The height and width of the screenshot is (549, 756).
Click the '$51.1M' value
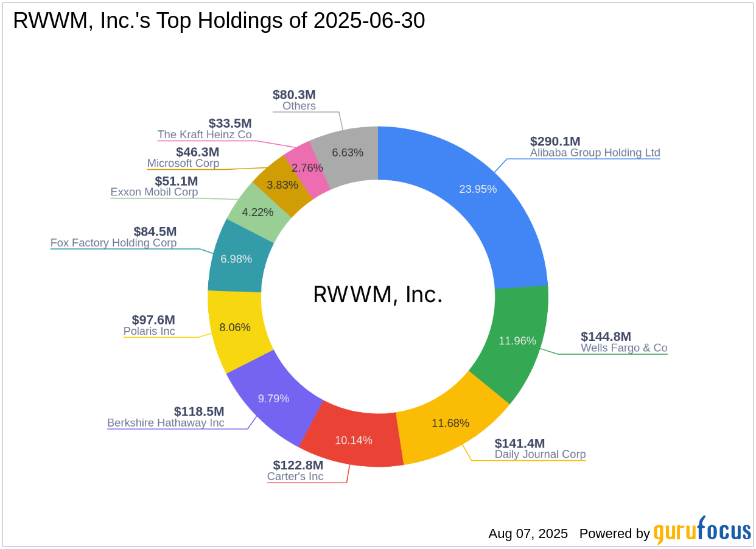tap(177, 181)
